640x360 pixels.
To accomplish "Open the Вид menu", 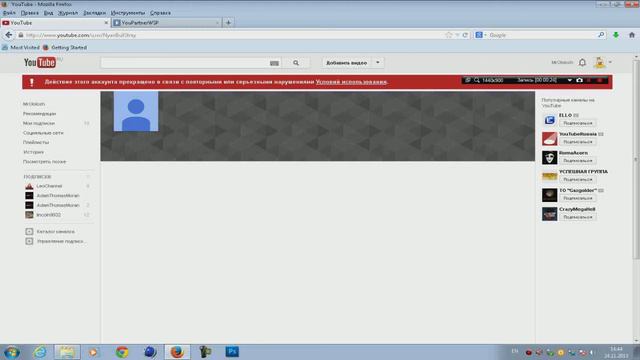I will tap(49, 13).
